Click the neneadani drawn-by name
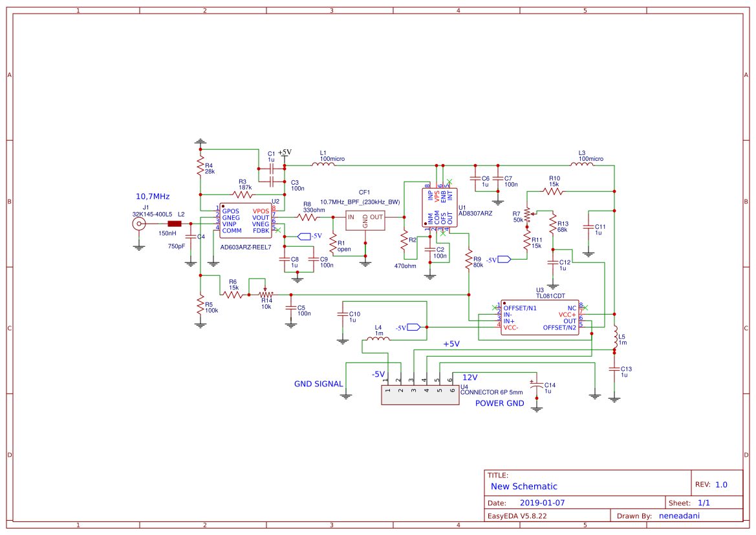756x535 pixels. pyautogui.click(x=679, y=515)
